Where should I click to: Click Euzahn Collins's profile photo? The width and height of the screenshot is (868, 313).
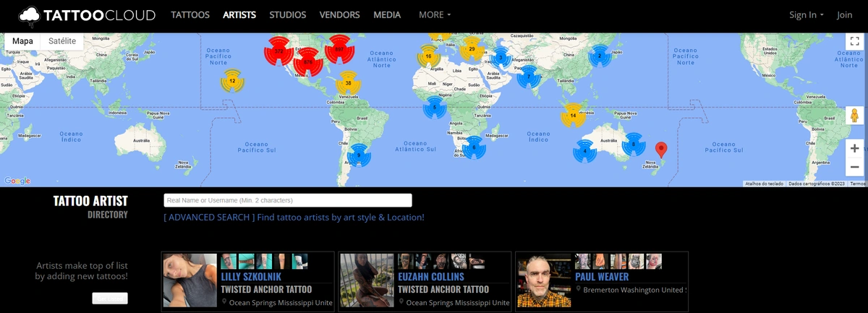367,280
